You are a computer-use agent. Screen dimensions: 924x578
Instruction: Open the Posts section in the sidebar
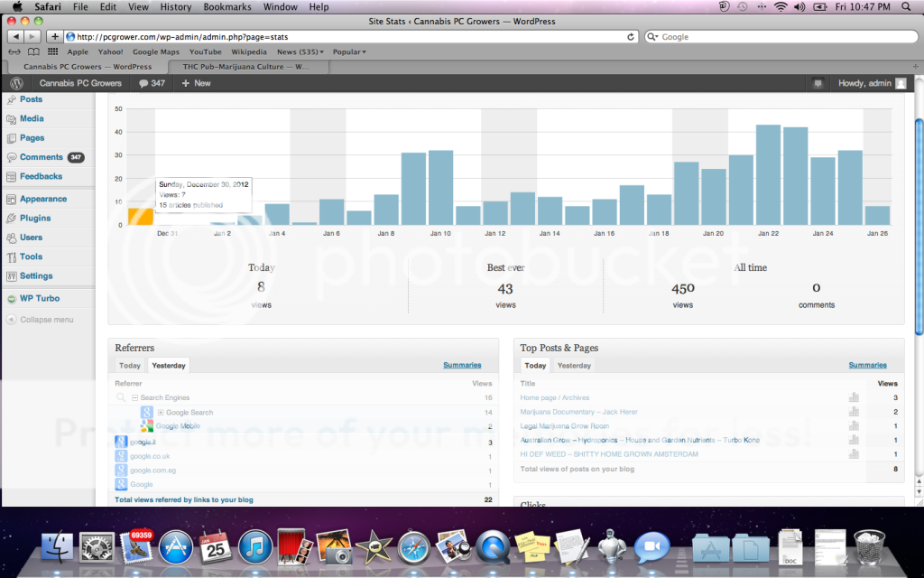[x=31, y=99]
